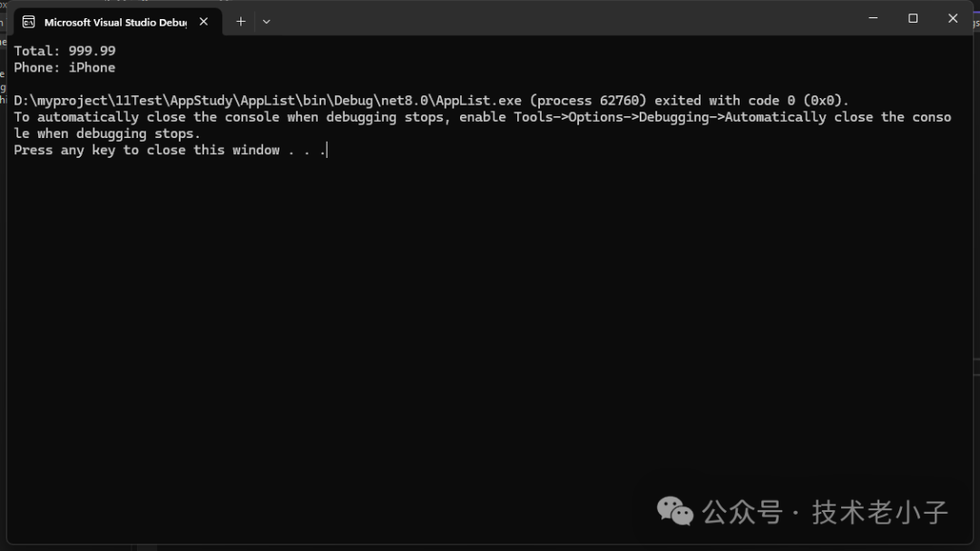Screen dimensions: 980x551
Task: Select the Microsoft Visual Studio Debug tab
Action: click(x=114, y=22)
